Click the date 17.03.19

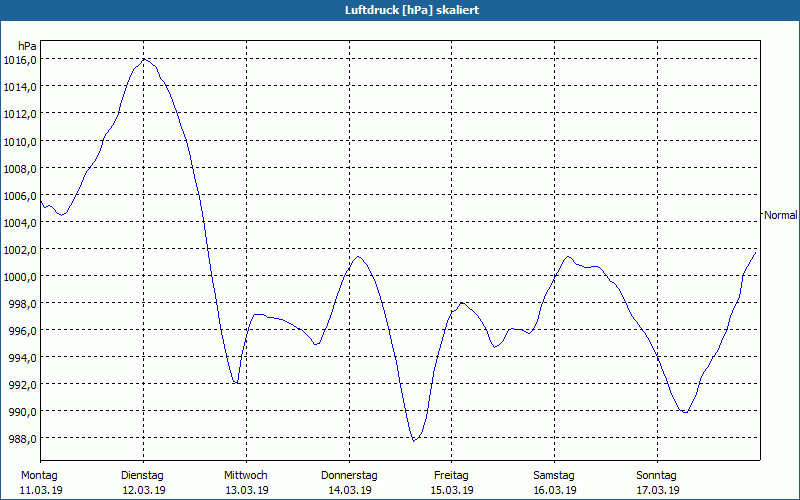pos(658,490)
